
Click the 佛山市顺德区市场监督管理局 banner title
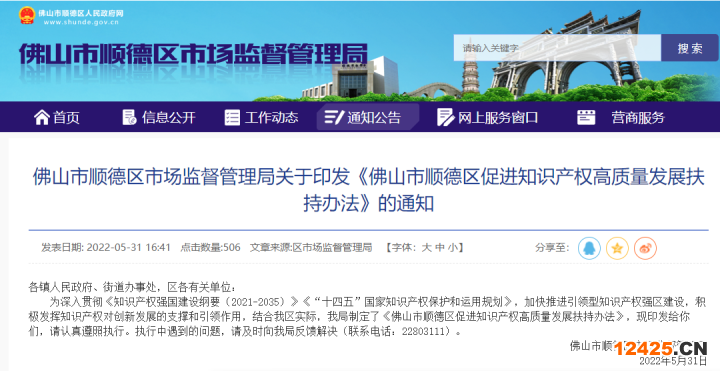[193, 54]
